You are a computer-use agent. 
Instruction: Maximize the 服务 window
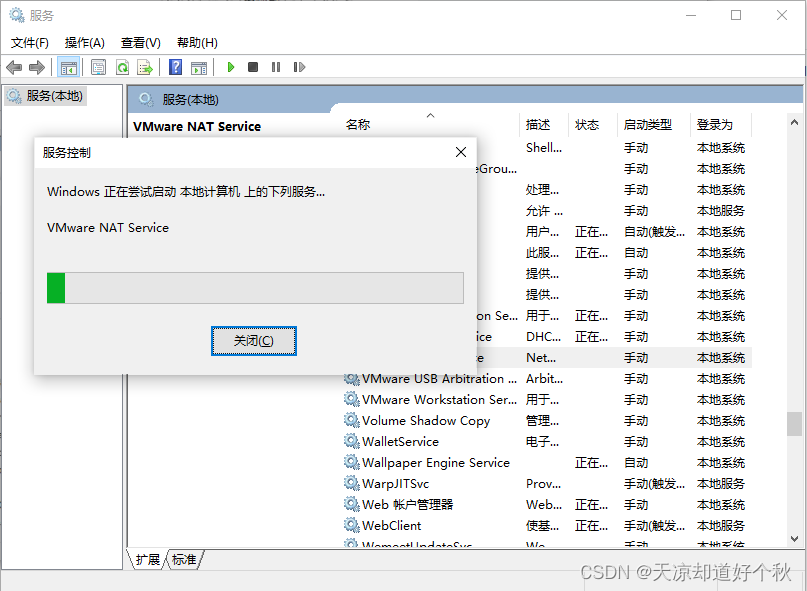pyautogui.click(x=736, y=15)
